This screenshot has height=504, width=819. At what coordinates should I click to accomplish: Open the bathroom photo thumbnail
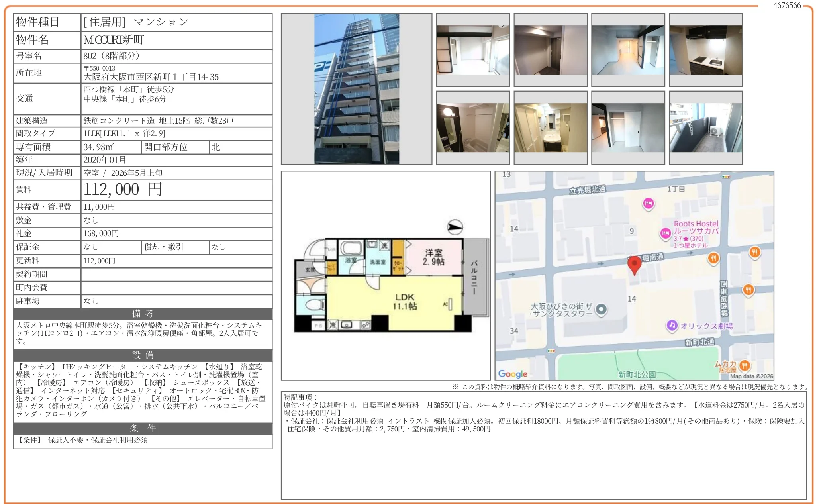tap(472, 127)
